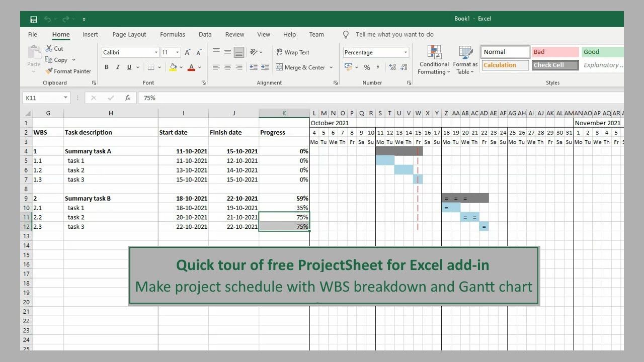Click the Paste clipboard icon
The height and width of the screenshot is (362, 644).
(x=34, y=53)
